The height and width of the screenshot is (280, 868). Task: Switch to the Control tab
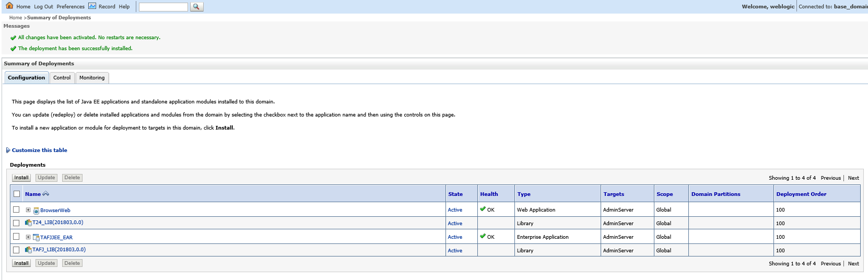[x=62, y=78]
